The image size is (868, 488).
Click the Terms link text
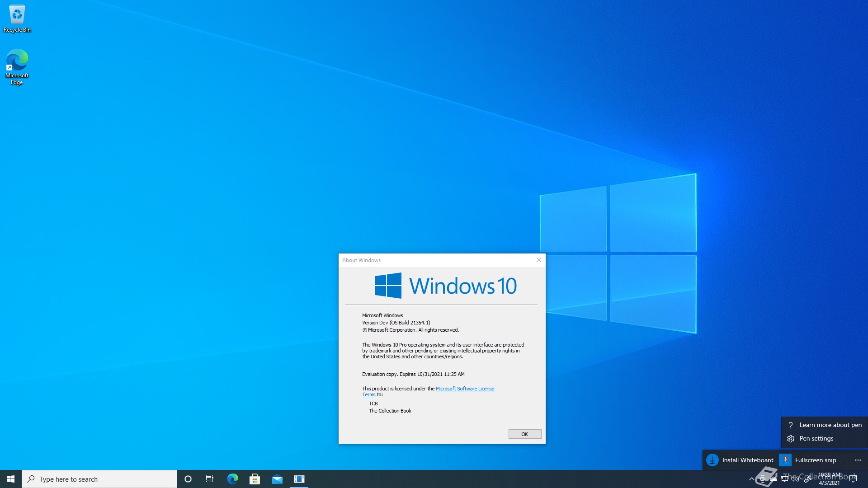pos(368,395)
